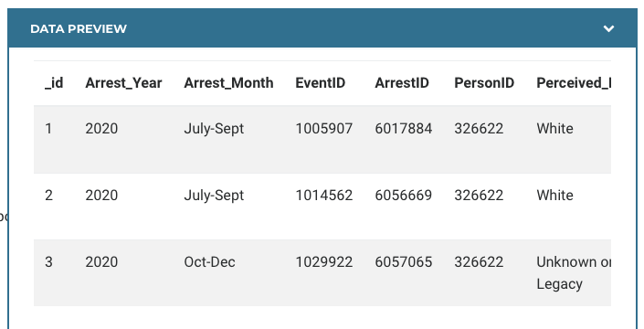Select the EventID column header
The image size is (644, 329).
tap(321, 83)
